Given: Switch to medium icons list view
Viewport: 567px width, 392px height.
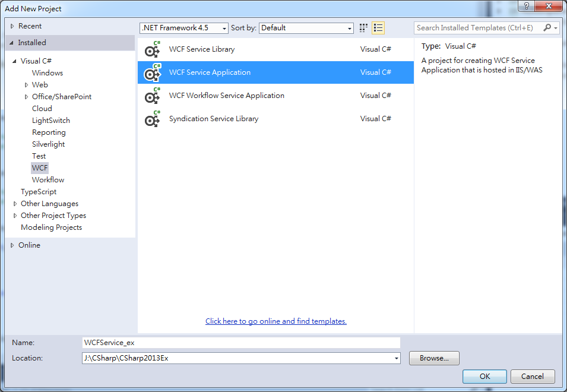Looking at the screenshot, I should pyautogui.click(x=378, y=28).
